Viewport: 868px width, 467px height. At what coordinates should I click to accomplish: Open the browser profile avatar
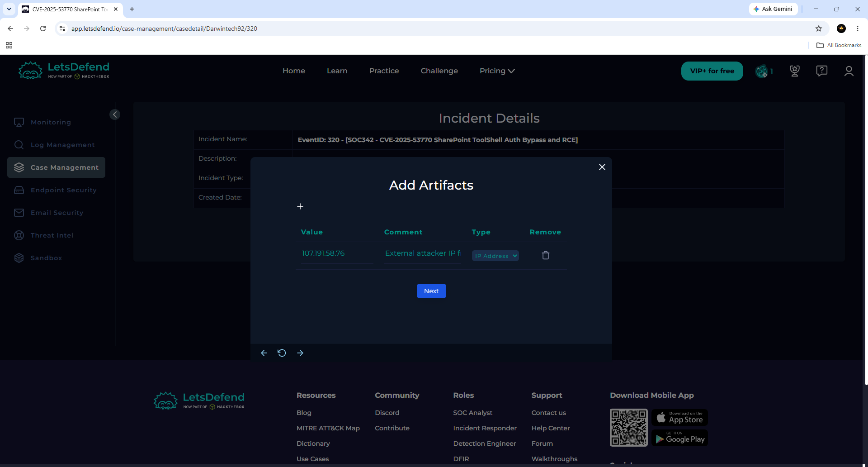coord(841,29)
